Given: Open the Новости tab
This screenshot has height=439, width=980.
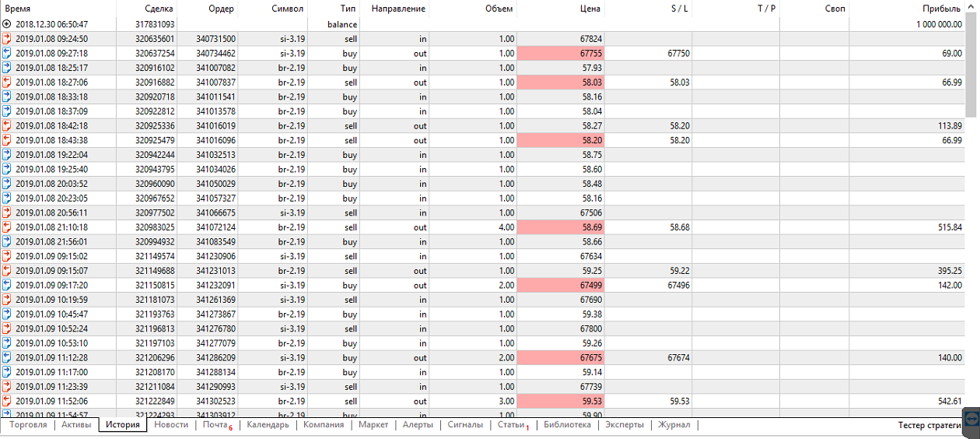Looking at the screenshot, I should (x=170, y=425).
